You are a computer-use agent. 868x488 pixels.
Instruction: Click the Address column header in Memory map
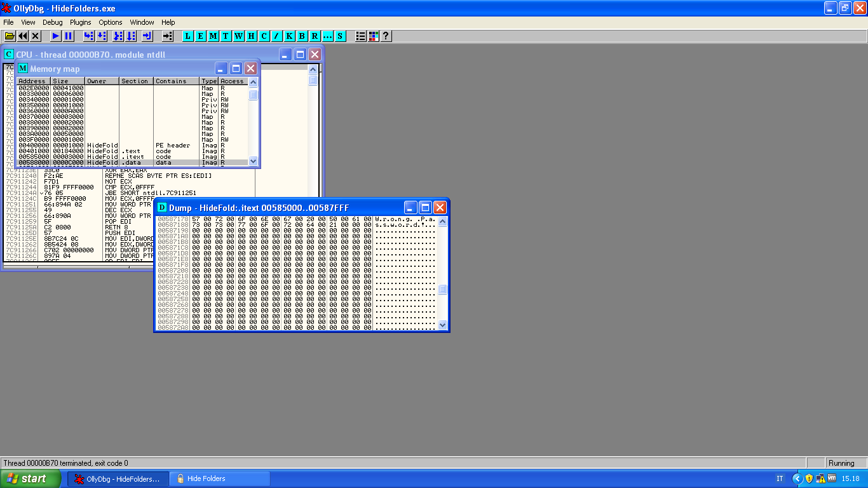pyautogui.click(x=34, y=81)
